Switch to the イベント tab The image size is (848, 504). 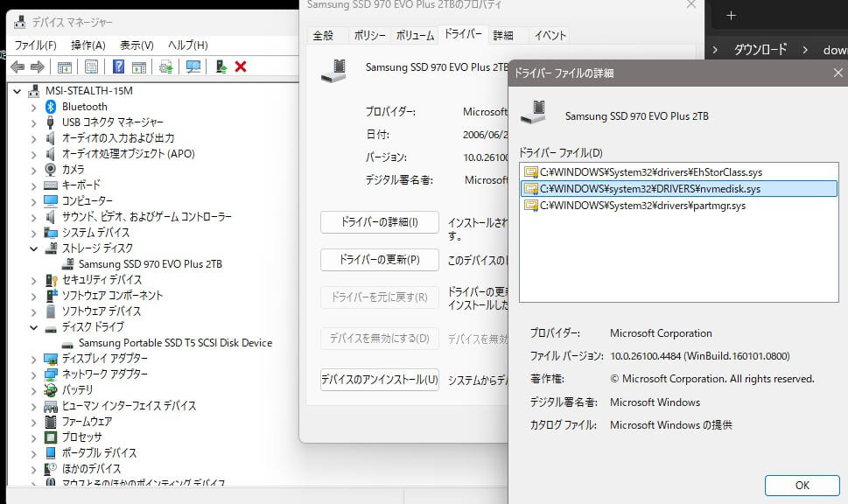550,36
